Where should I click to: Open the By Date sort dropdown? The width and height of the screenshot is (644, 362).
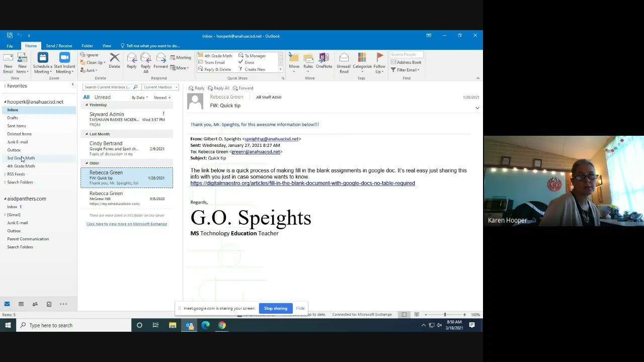coord(140,98)
